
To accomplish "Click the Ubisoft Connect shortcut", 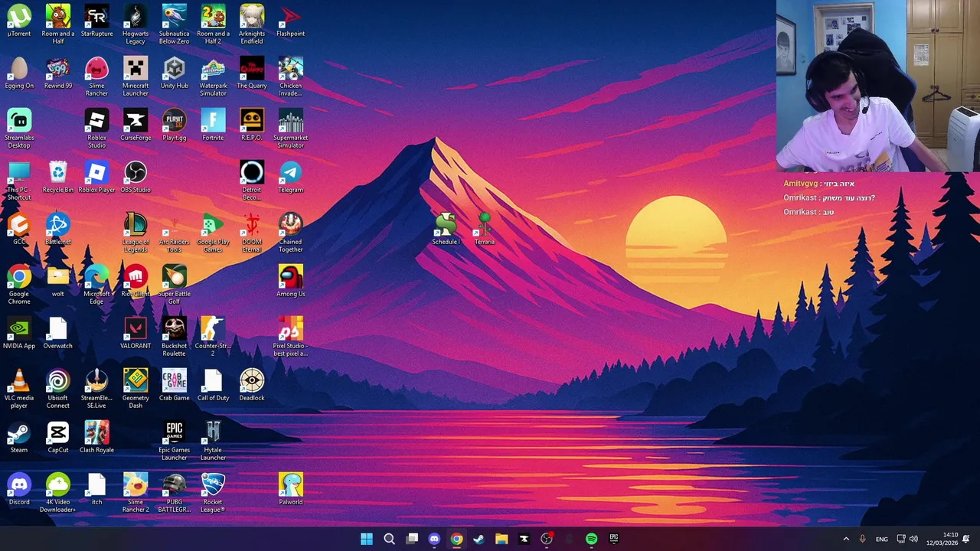I will click(58, 389).
